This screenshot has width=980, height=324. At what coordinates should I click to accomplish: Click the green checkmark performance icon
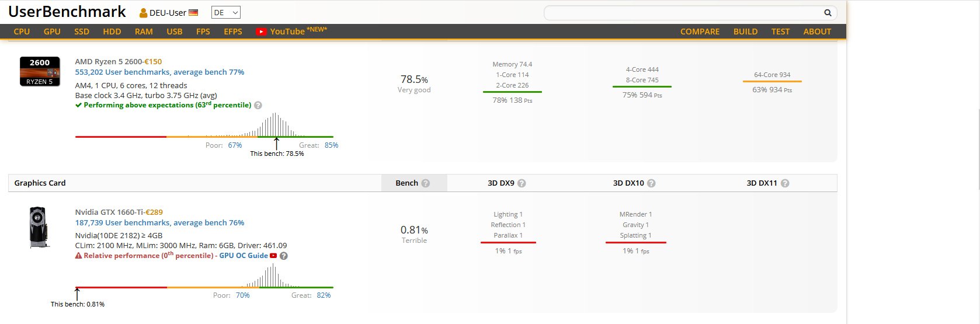pyautogui.click(x=78, y=105)
